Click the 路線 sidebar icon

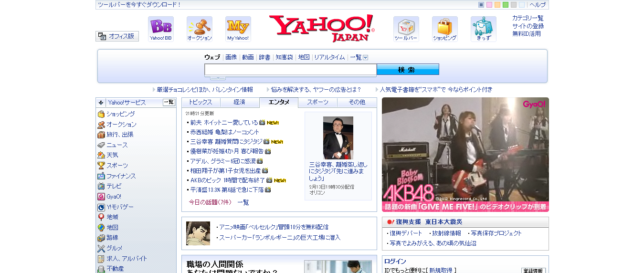point(101,238)
